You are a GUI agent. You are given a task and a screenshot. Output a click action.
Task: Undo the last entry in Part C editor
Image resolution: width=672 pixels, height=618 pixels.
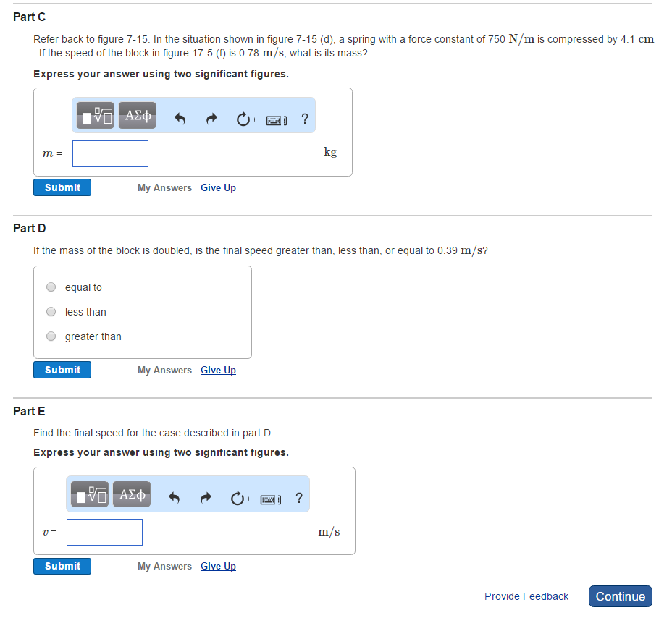pyautogui.click(x=180, y=118)
